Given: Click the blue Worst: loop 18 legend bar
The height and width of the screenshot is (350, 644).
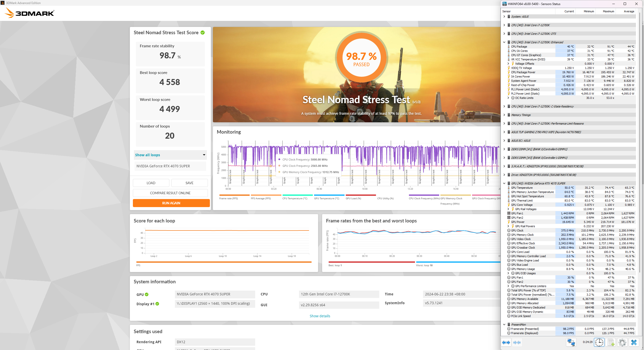Looking at the screenshot, I should (458, 262).
